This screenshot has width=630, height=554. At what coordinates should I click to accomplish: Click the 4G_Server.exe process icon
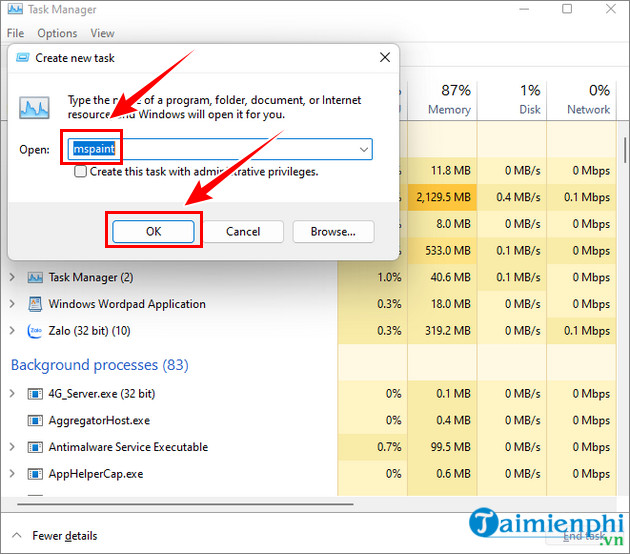(x=36, y=395)
